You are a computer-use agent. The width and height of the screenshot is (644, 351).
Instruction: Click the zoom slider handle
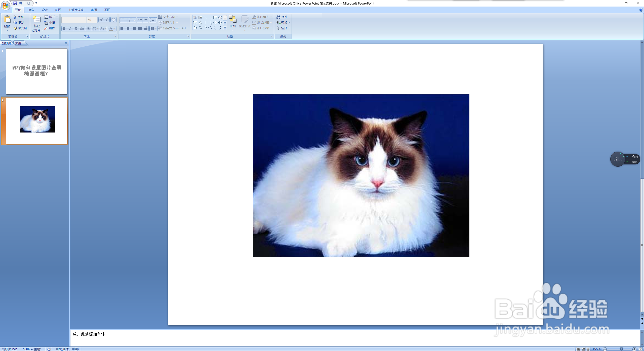point(621,349)
